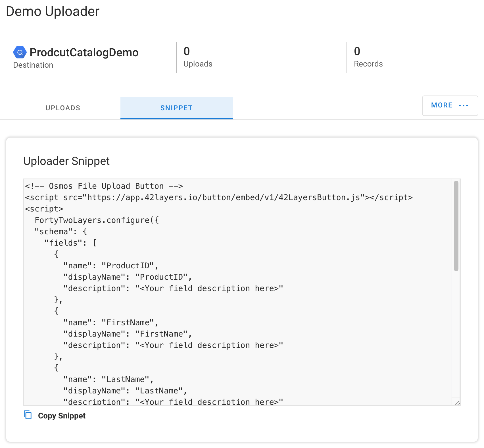This screenshot has width=484, height=448.
Task: Click the Records count showing 0
Action: click(x=357, y=51)
